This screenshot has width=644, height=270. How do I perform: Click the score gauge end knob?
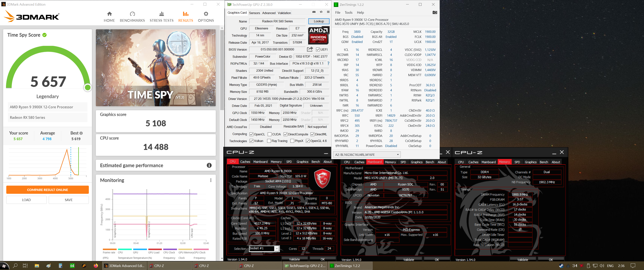[x=88, y=87]
